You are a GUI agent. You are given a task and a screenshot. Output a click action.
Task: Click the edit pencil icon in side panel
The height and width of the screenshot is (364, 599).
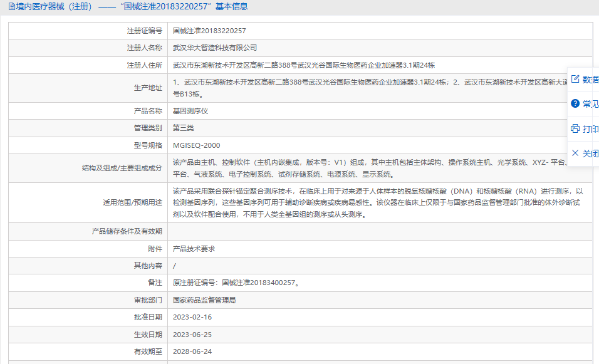[575, 79]
